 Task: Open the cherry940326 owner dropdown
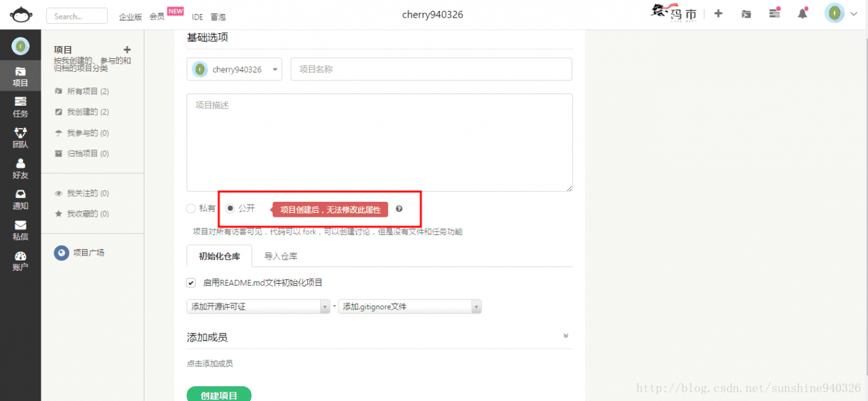tap(235, 69)
